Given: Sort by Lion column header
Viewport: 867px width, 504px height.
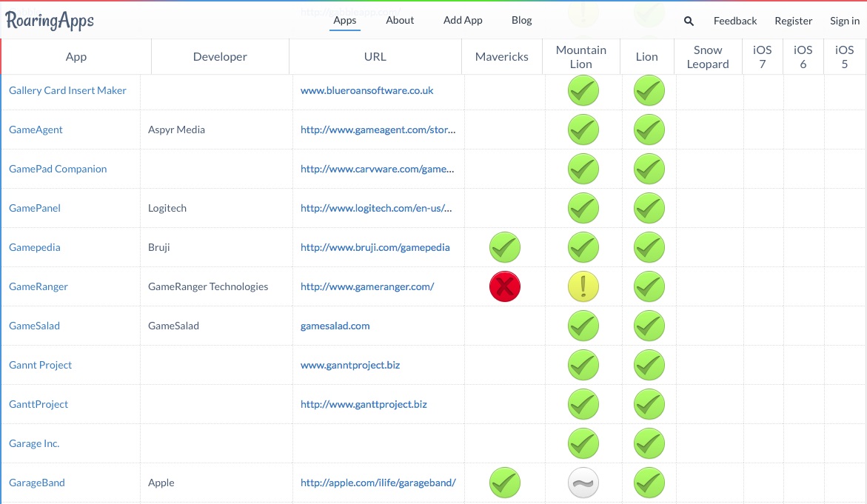Looking at the screenshot, I should [647, 56].
